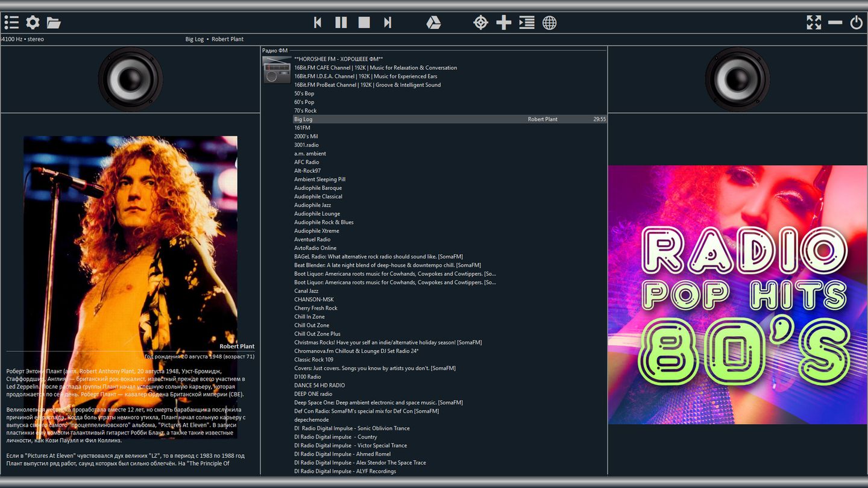Viewport: 868px width, 488px height.
Task: Choose Classic Rock 109 from the list
Action: pyautogui.click(x=313, y=360)
